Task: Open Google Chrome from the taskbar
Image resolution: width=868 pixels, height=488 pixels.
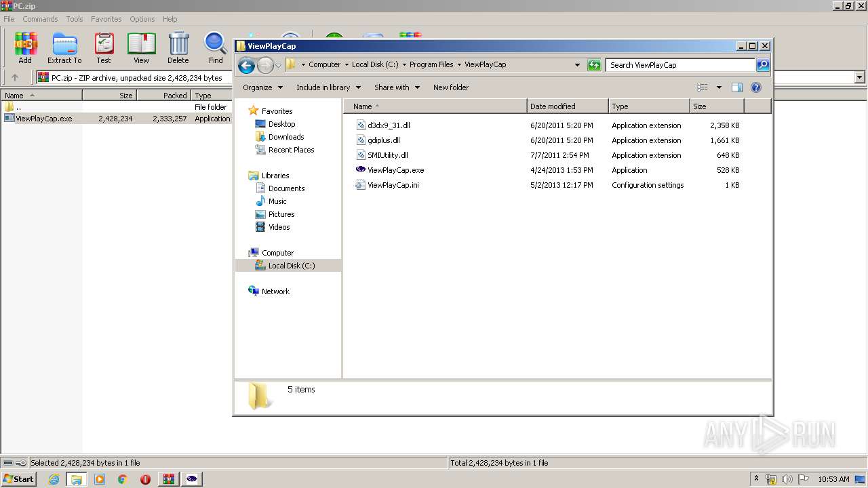Action: point(123,479)
